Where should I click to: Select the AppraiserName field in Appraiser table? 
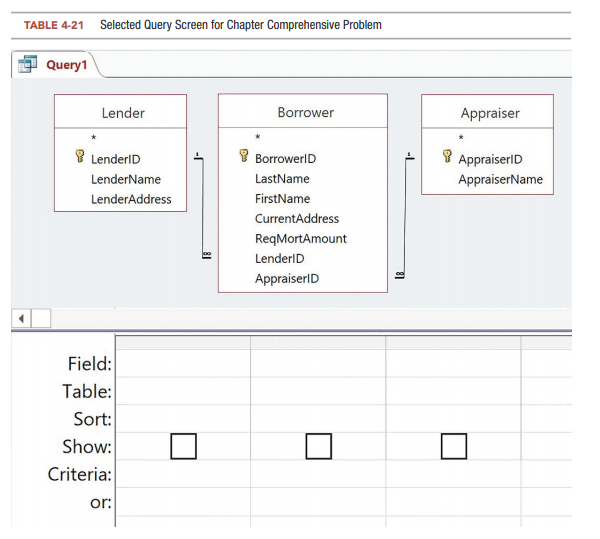500,179
